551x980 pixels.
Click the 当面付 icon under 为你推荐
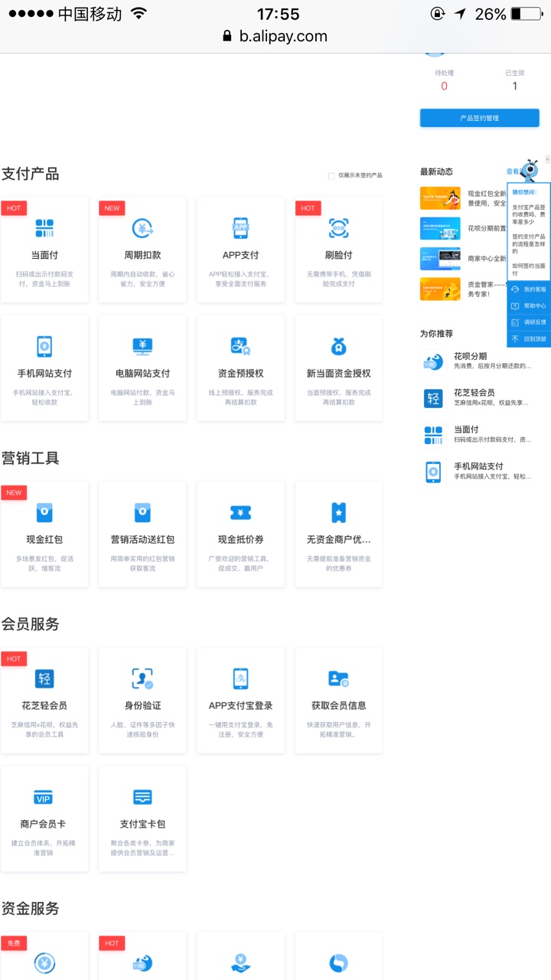click(433, 435)
